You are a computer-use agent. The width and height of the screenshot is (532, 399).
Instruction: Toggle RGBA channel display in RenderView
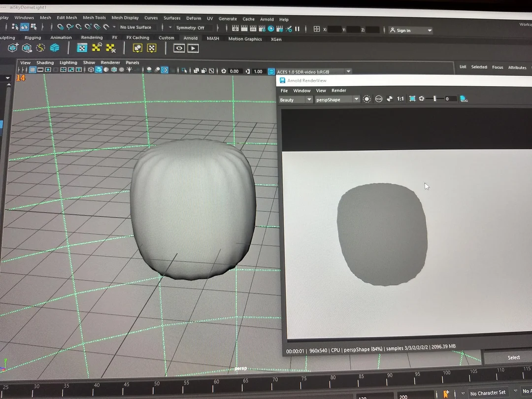click(x=378, y=99)
